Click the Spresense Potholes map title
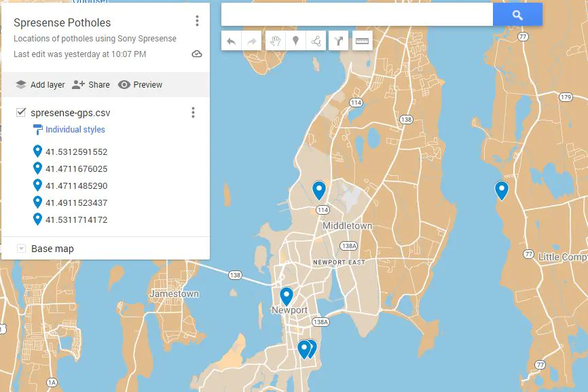 click(62, 23)
